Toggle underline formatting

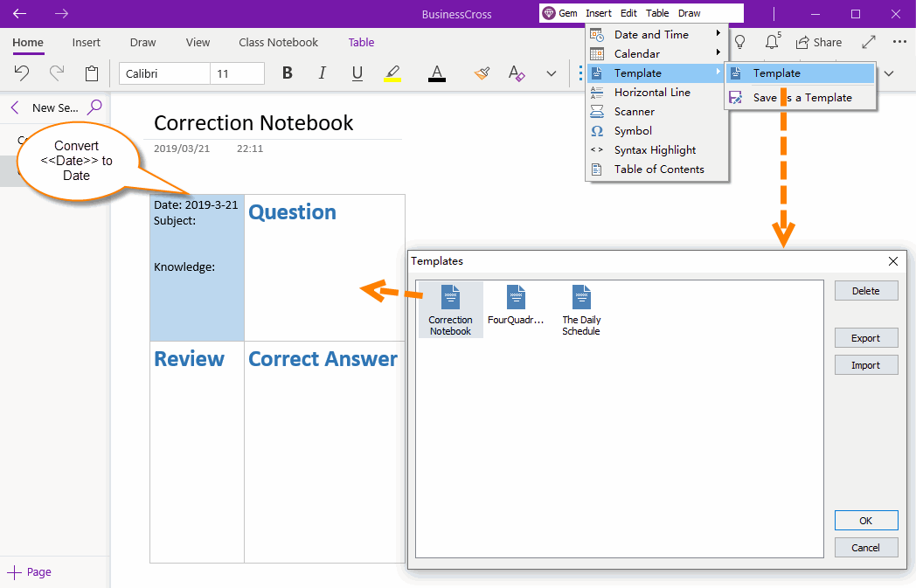coord(357,73)
